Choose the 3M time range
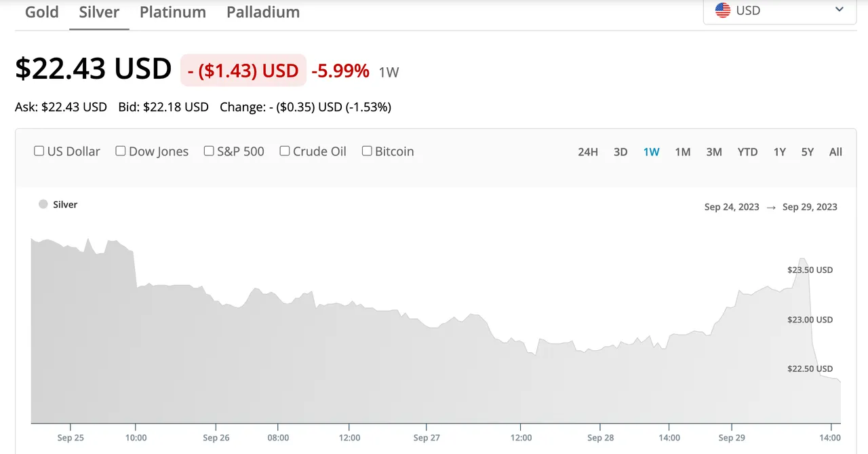The image size is (868, 454). pos(714,152)
